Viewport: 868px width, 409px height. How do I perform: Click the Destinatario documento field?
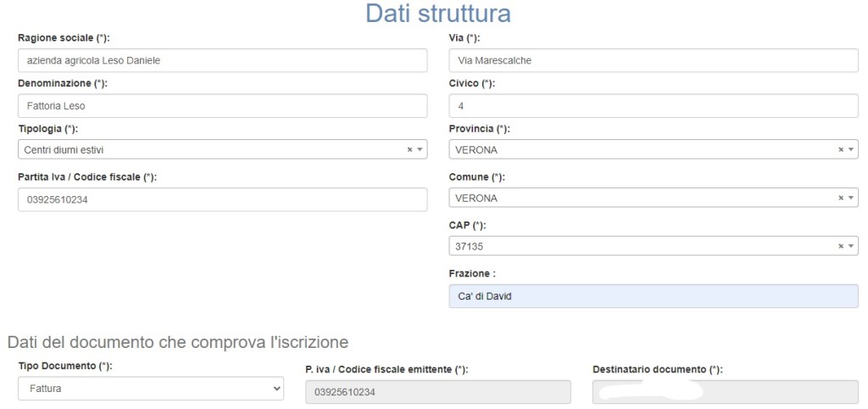coord(725,392)
